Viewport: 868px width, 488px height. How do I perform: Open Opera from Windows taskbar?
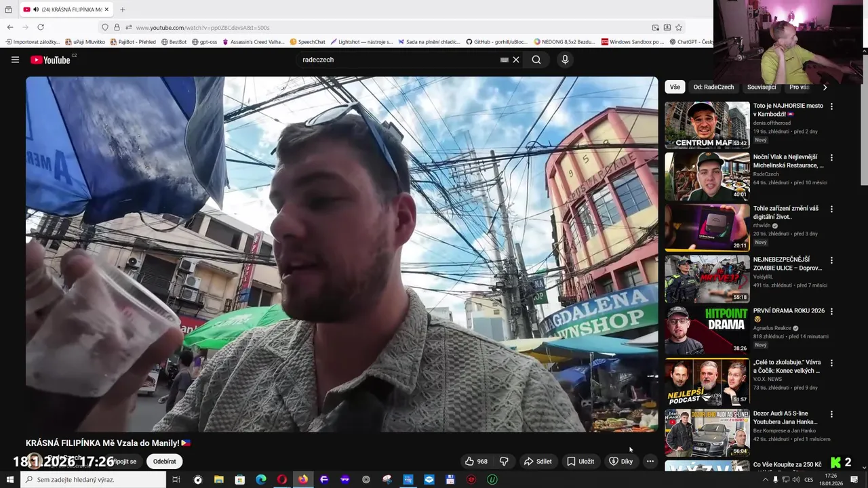pyautogui.click(x=281, y=480)
